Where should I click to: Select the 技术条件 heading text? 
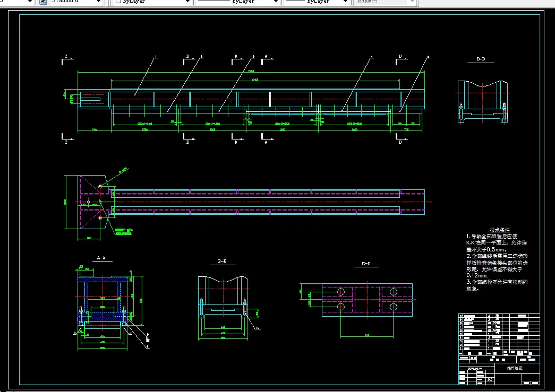click(500, 230)
